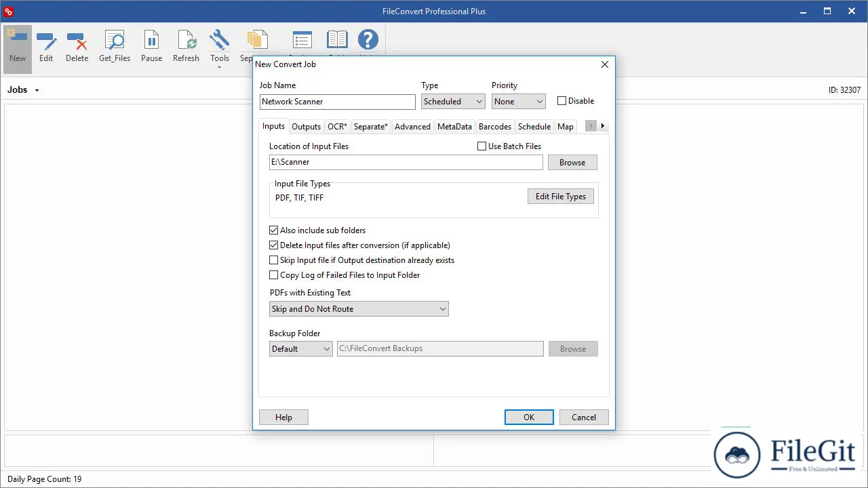Click the Daily Page Count: 19 status text

[x=44, y=479]
